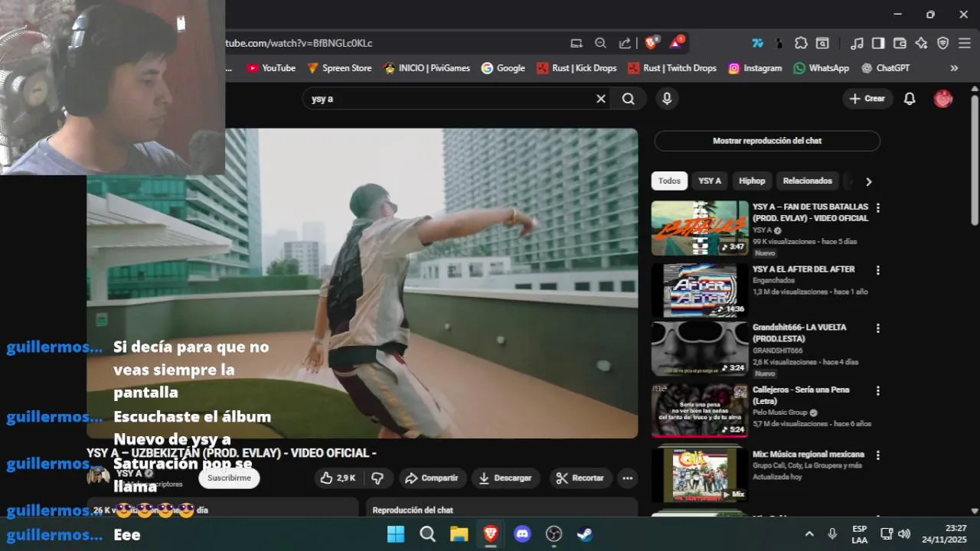
Task: Click the Descargar button
Action: coord(505,478)
